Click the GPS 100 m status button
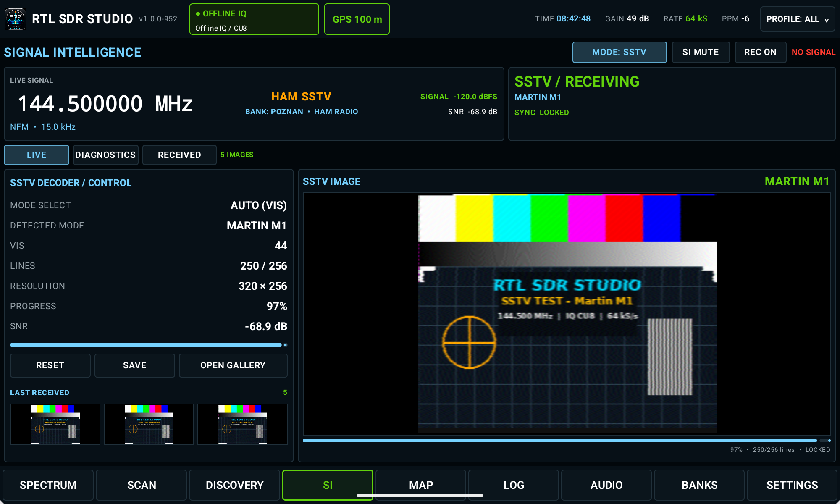The width and height of the screenshot is (840, 504). point(357,19)
